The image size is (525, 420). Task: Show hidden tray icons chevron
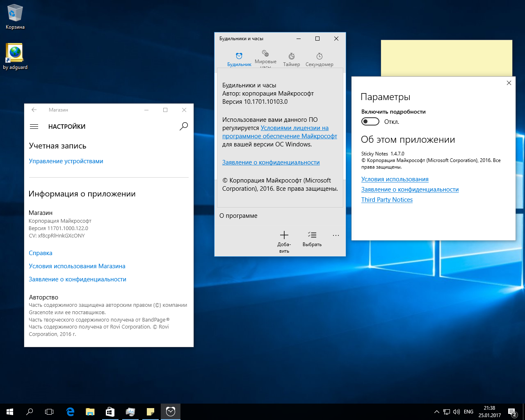point(436,412)
